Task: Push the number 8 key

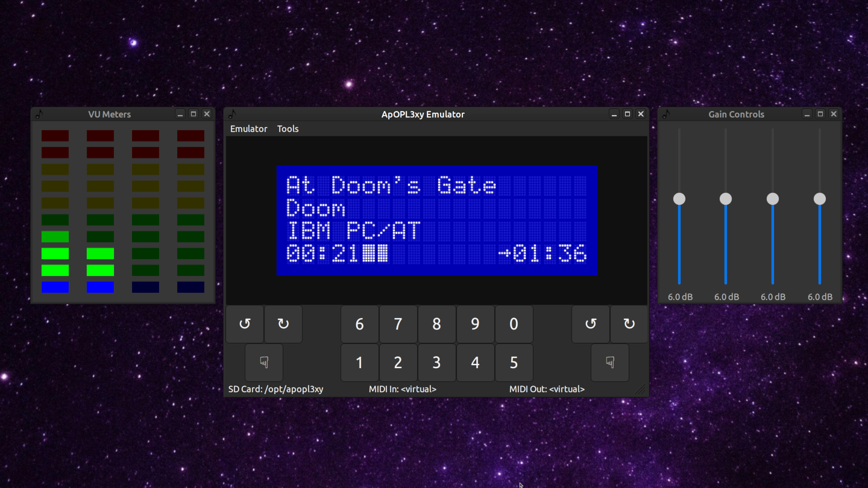Action: (x=436, y=324)
